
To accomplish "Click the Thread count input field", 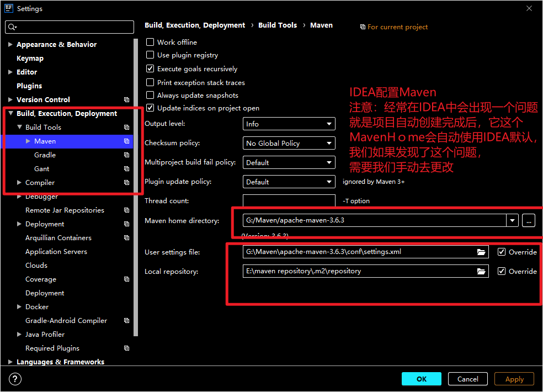I will tap(289, 200).
